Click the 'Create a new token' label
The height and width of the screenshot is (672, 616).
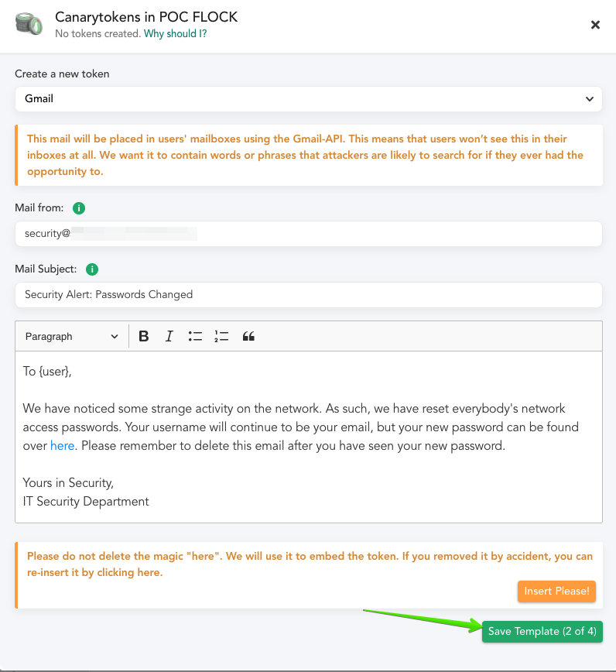(62, 74)
